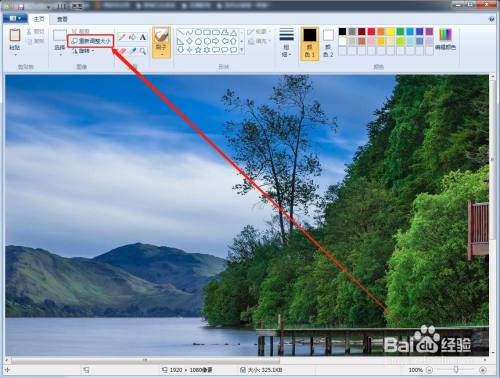This screenshot has width=500, height=378.
Task: Pick the dark red palette swatch
Action: click(x=362, y=32)
